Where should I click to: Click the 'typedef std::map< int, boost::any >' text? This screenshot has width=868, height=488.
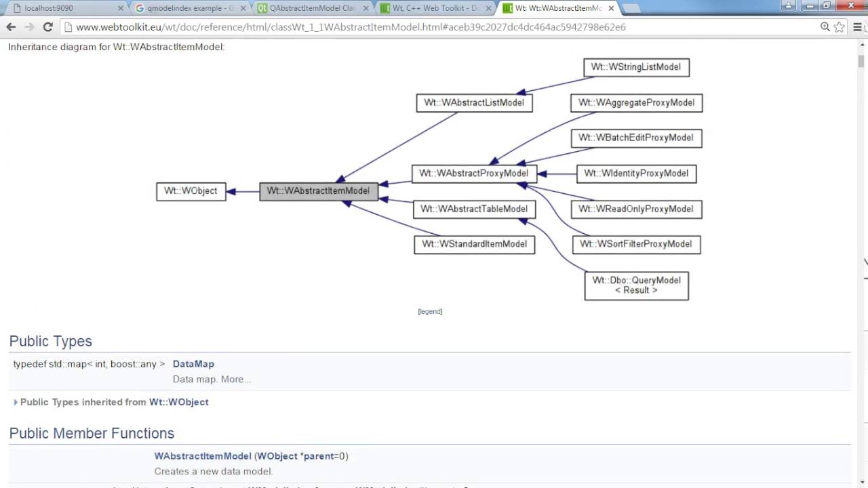[x=89, y=364]
